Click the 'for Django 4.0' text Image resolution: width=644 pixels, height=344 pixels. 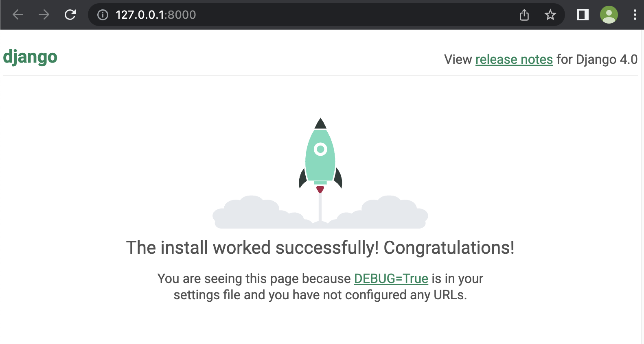click(597, 59)
